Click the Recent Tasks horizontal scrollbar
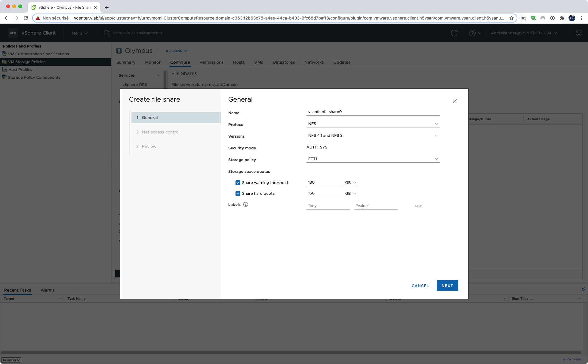 click(x=291, y=353)
